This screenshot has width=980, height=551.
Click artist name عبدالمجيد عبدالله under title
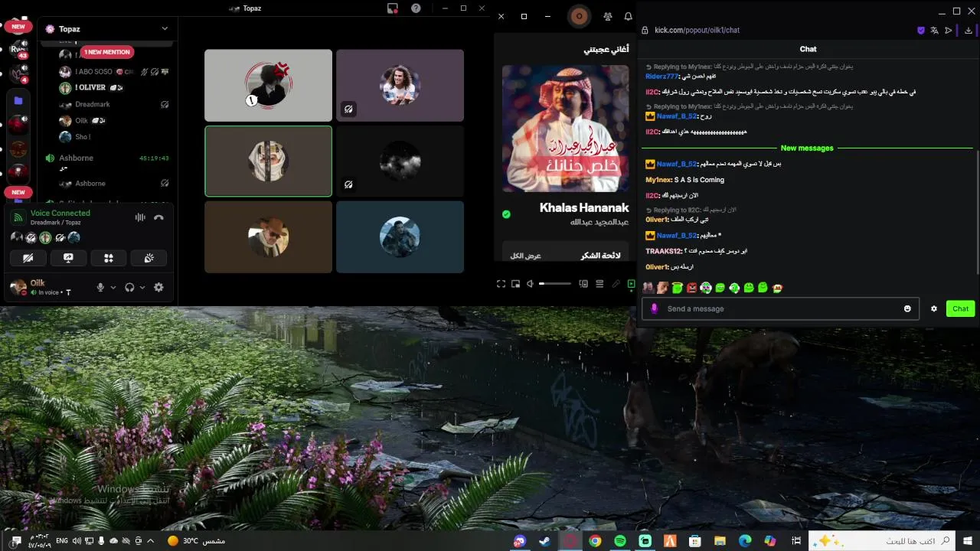pyautogui.click(x=599, y=222)
